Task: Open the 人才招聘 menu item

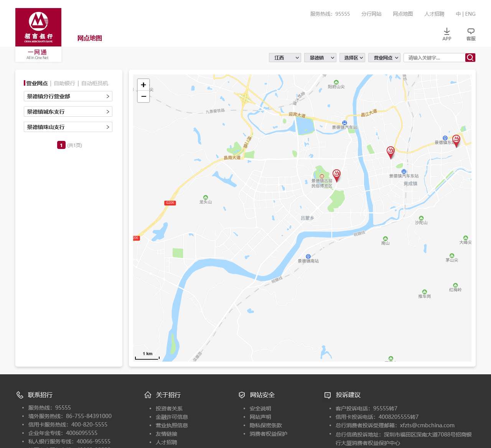Action: point(434,14)
